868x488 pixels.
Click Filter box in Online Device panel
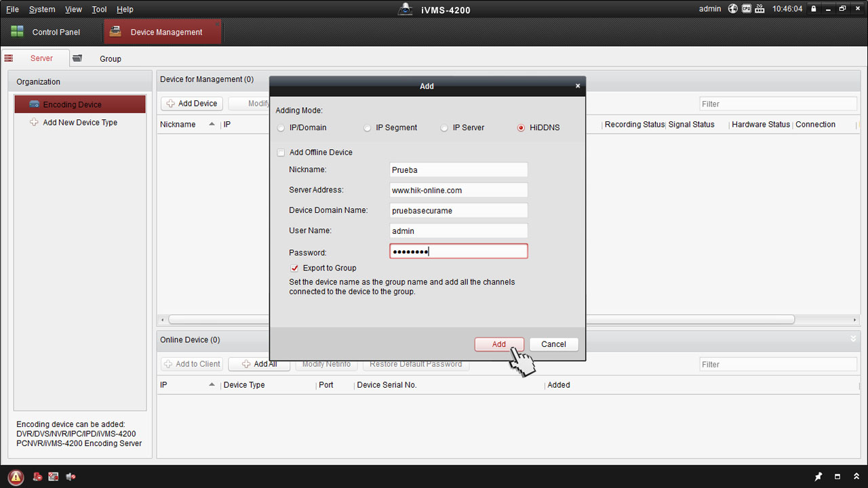point(778,364)
